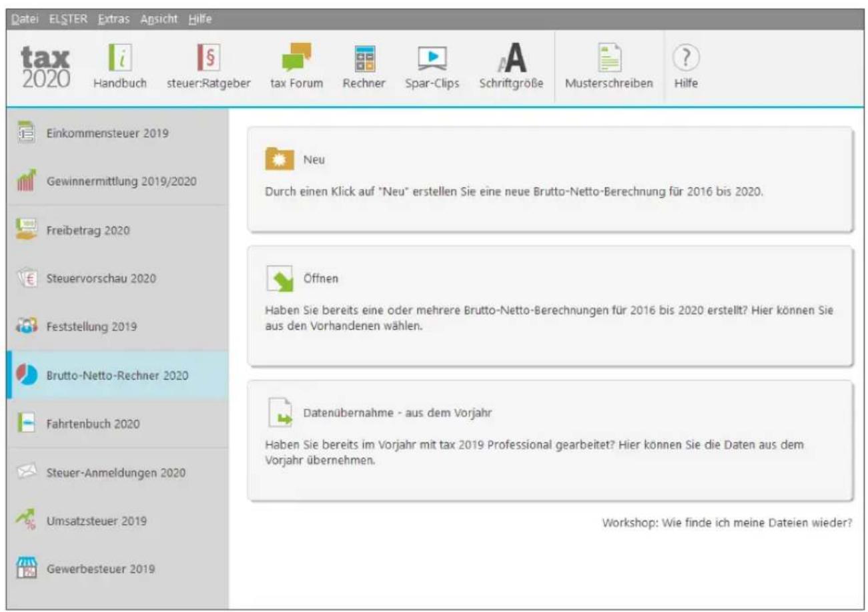Click the Öffnen green arrow icon
868x612 pixels.
point(280,279)
